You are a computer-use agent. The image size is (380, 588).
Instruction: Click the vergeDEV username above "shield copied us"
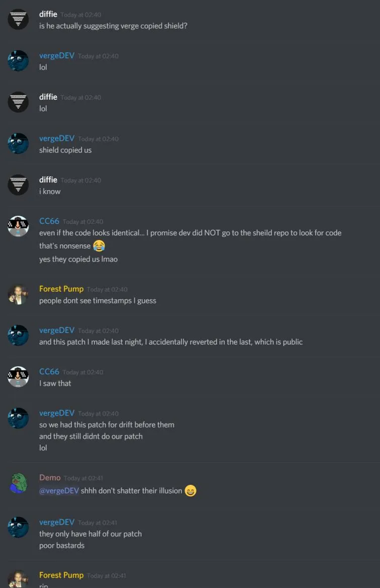[57, 138]
